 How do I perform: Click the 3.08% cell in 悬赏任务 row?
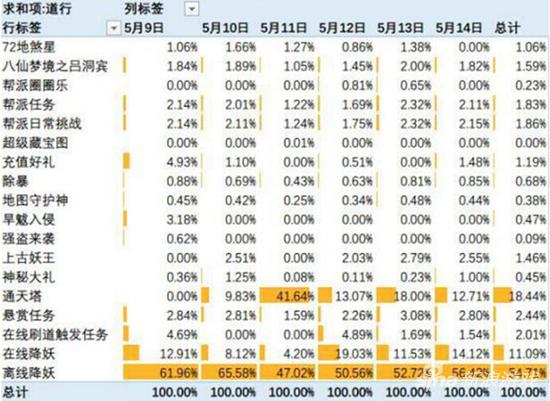pyautogui.click(x=416, y=316)
